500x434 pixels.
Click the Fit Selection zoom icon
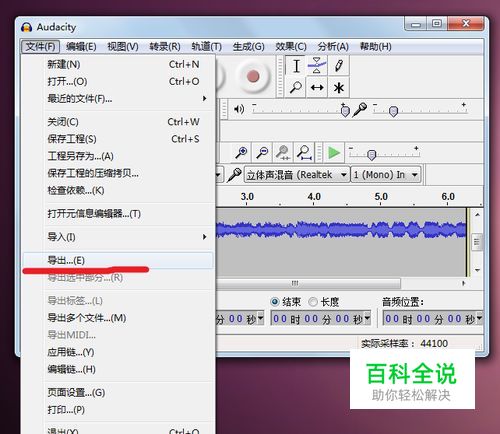283,152
